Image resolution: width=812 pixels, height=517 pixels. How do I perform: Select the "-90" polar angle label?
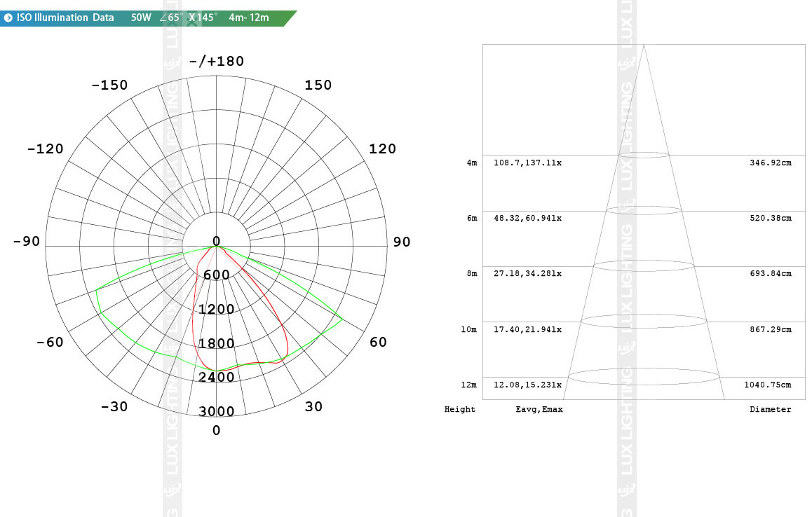27,242
